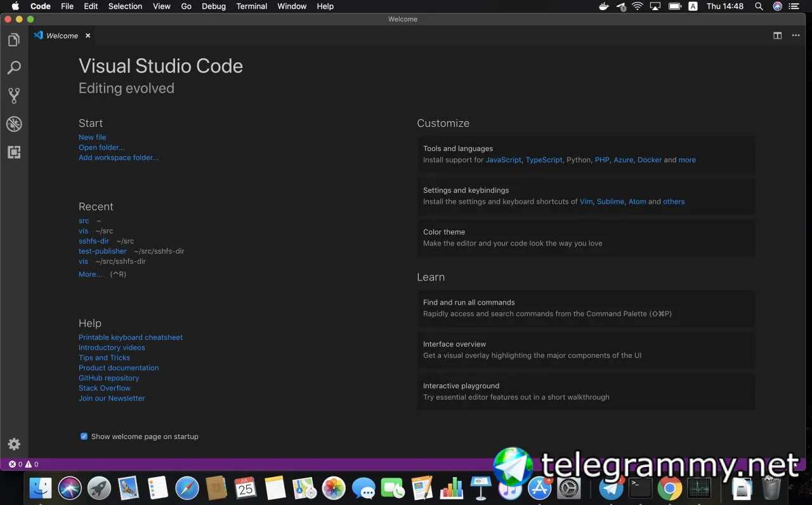Open recent folder vis in ~/src
This screenshot has width=812, height=505.
click(84, 231)
